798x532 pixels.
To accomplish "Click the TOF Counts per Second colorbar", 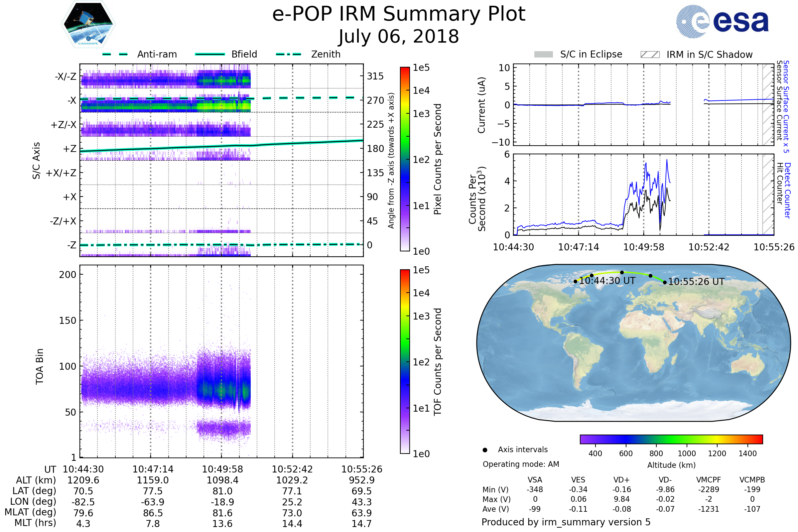I will pos(405,361).
